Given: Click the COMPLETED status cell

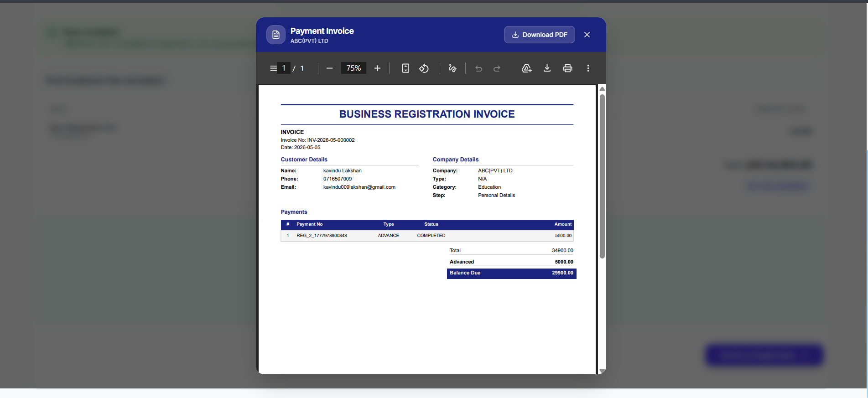Looking at the screenshot, I should pyautogui.click(x=431, y=236).
